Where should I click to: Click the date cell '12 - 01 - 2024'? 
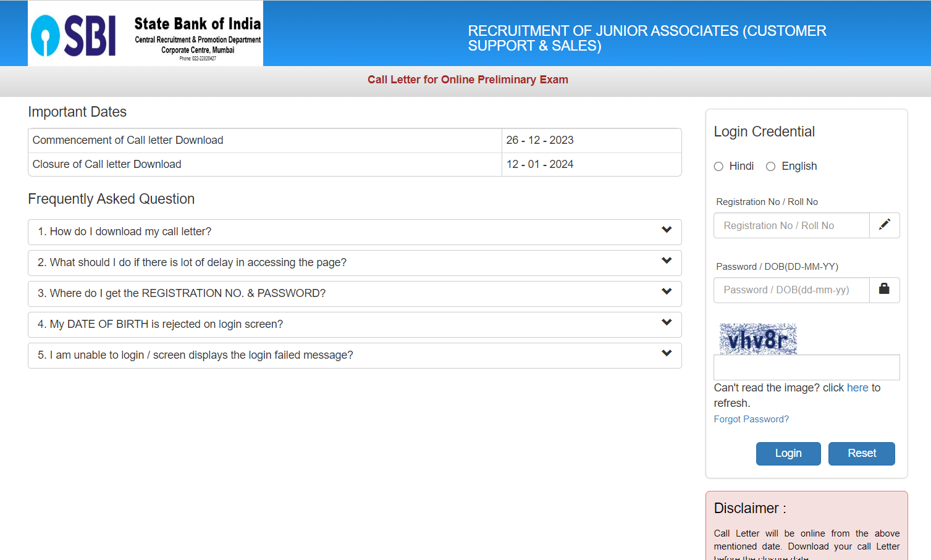(x=592, y=164)
